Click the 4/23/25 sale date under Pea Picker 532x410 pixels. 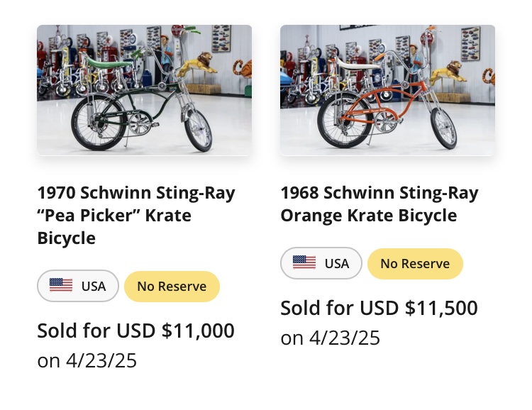pos(101,360)
